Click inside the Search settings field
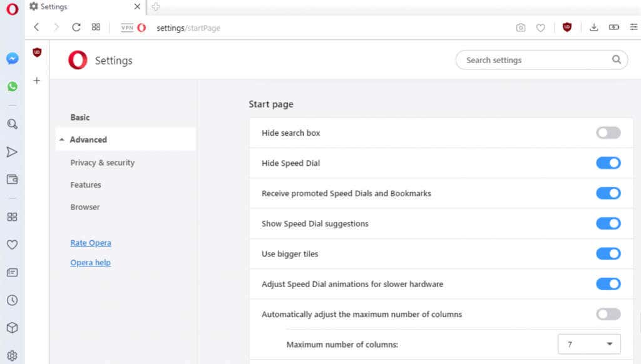 (x=538, y=59)
